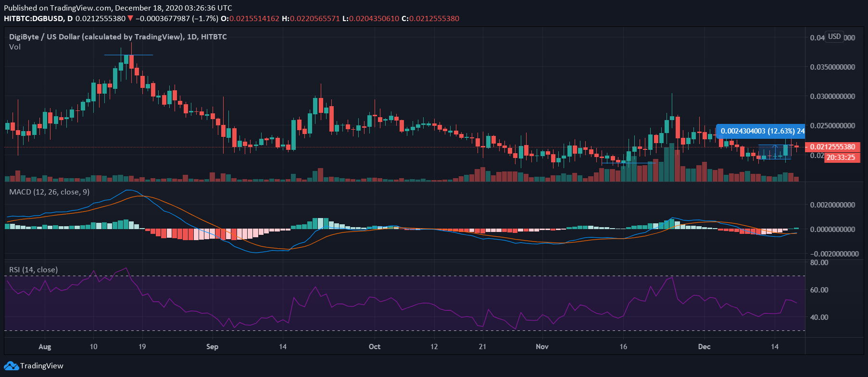Click the TradingView cloud logo icon
The width and height of the screenshot is (868, 377).
pyautogui.click(x=11, y=366)
